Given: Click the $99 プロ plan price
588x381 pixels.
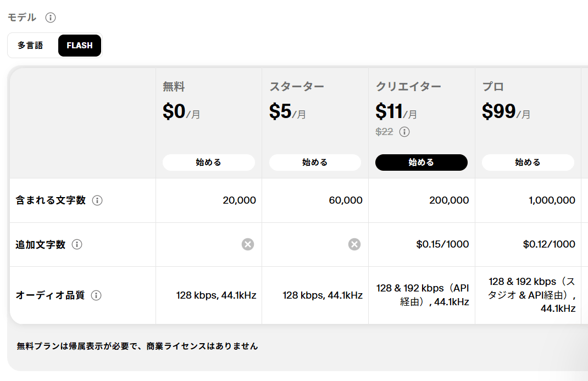Looking at the screenshot, I should (x=499, y=112).
